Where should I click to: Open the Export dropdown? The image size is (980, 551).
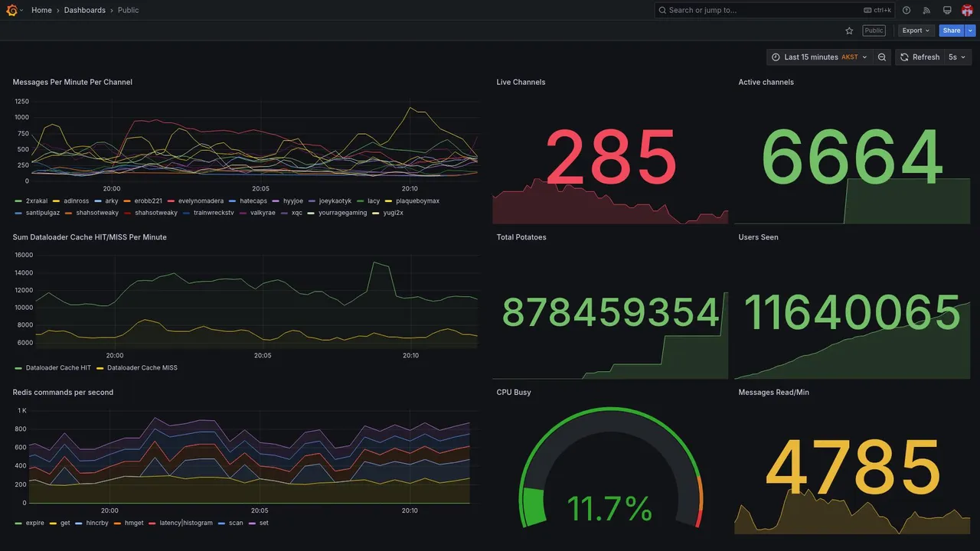pyautogui.click(x=916, y=31)
